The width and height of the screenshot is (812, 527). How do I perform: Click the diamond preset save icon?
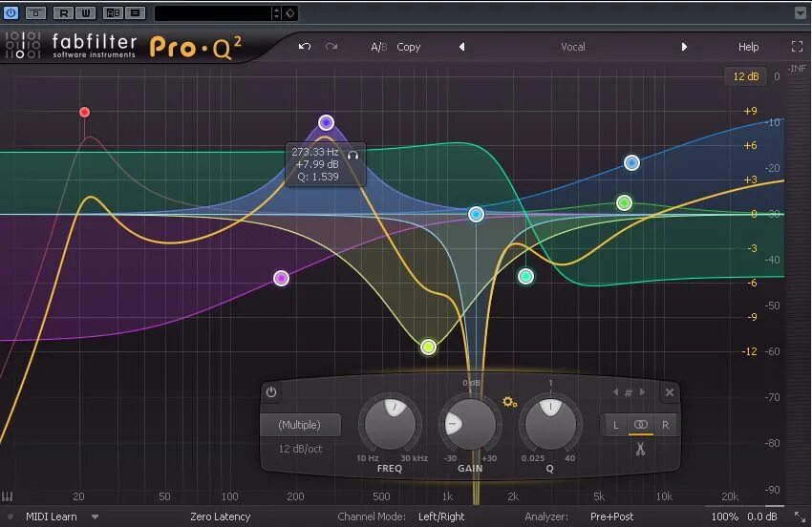[290, 13]
